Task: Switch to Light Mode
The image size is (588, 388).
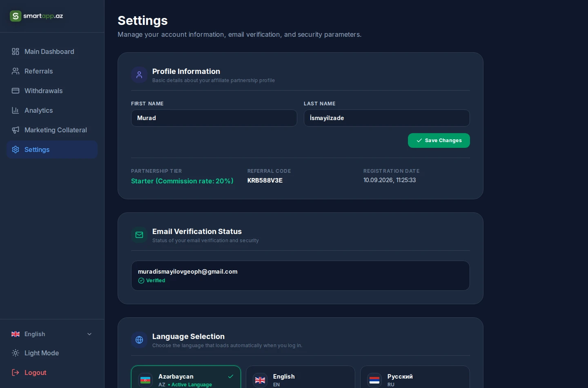Action: click(52, 353)
